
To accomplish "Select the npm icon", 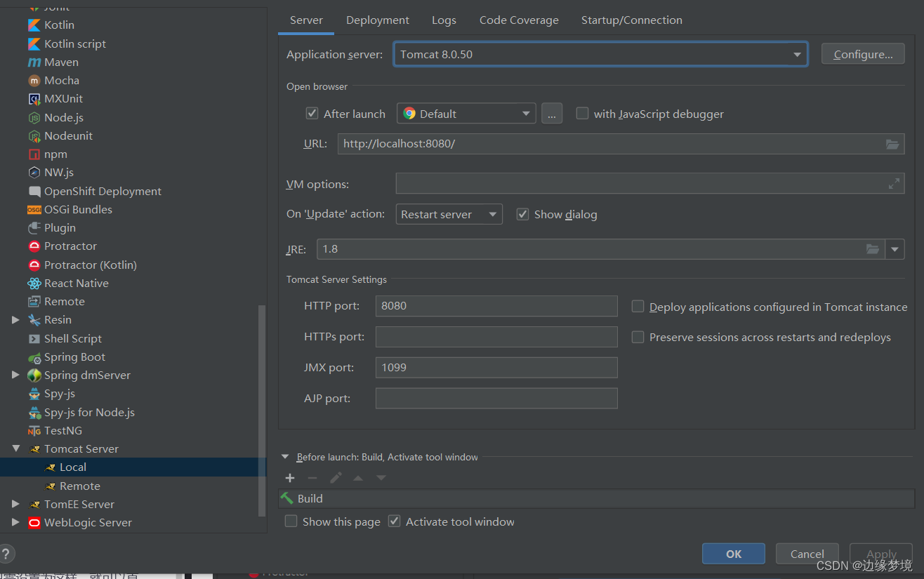I will click(x=34, y=154).
